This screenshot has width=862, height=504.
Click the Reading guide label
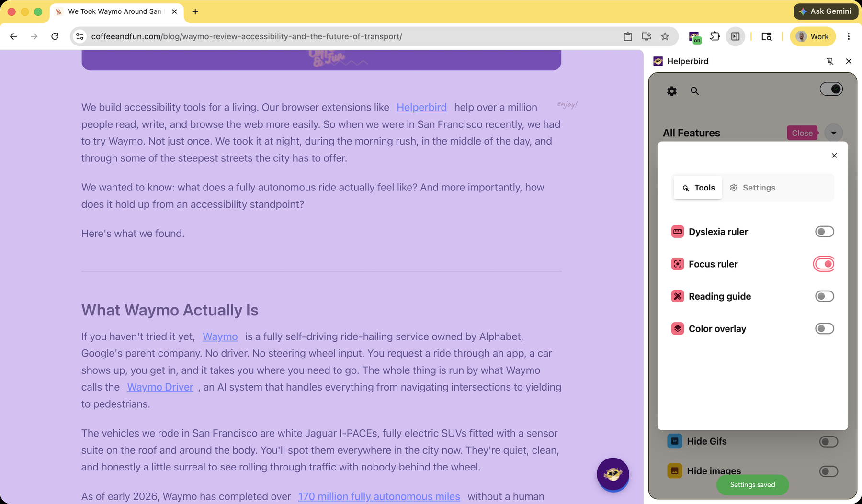click(720, 296)
